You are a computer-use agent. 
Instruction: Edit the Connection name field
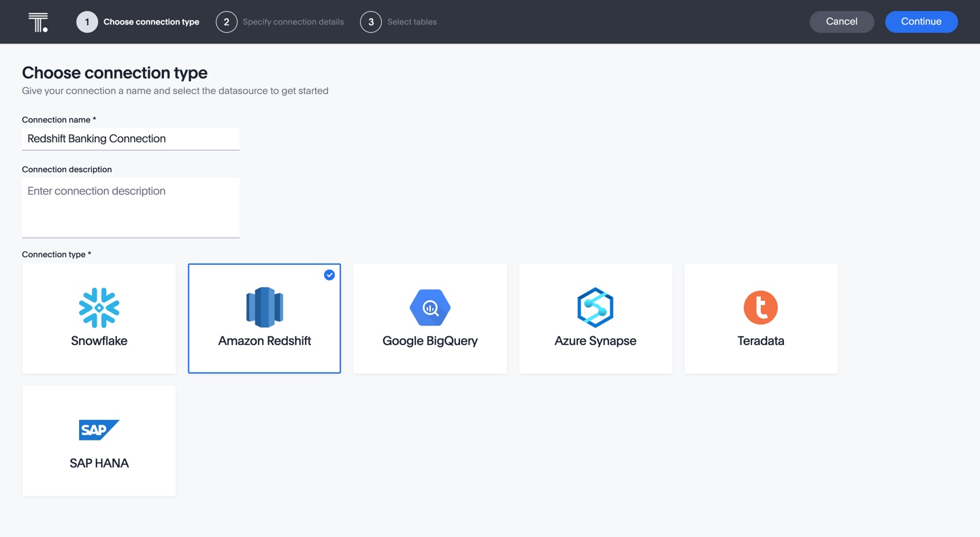pyautogui.click(x=131, y=139)
